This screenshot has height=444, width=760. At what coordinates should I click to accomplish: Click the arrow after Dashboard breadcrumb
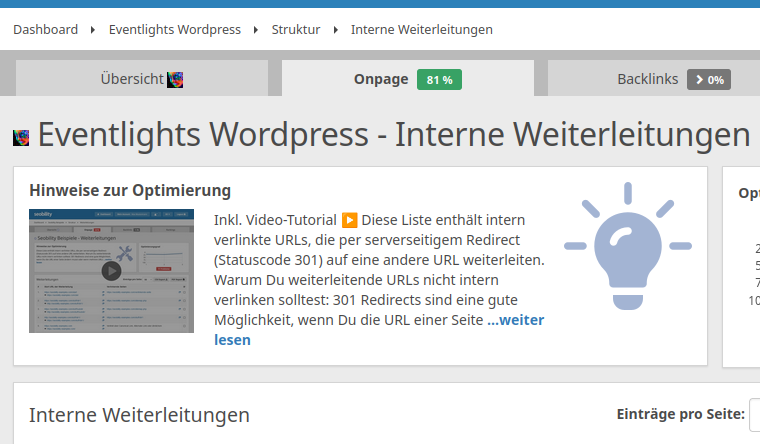[x=93, y=30]
